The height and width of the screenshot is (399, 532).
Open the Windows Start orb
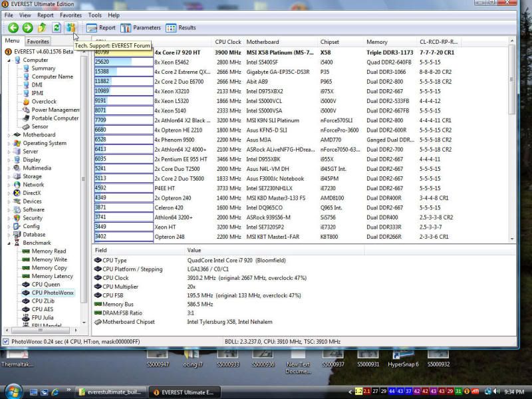point(13,392)
